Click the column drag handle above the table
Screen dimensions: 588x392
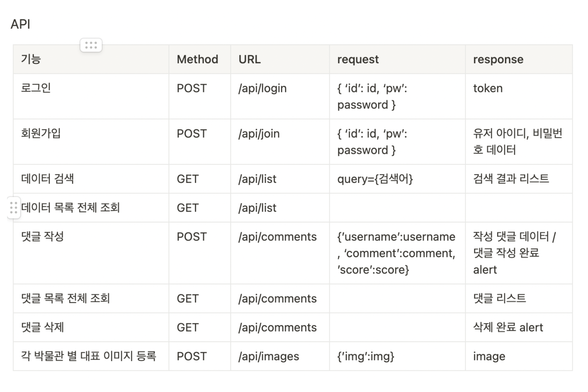click(x=91, y=45)
